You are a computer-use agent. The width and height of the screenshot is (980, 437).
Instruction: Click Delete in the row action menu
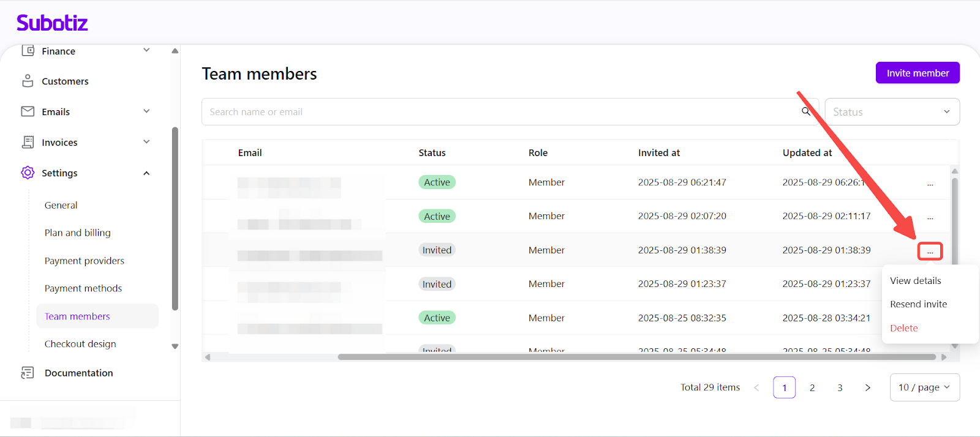(x=903, y=328)
